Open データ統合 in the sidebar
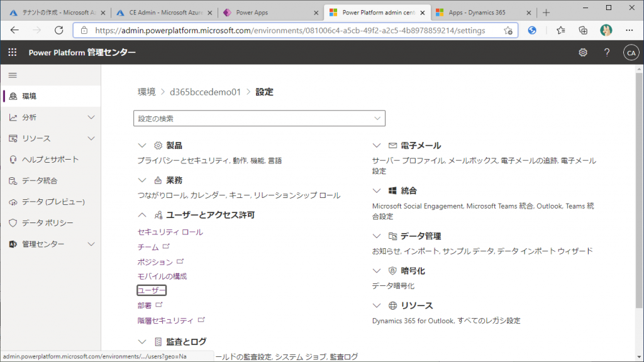This screenshot has width=644, height=362. tap(51, 180)
